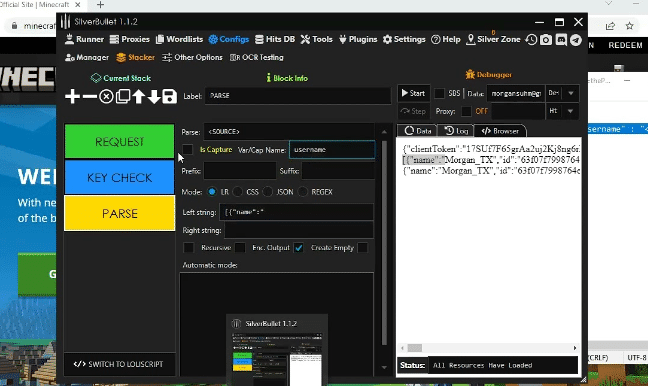Image resolution: width=648 pixels, height=386 pixels.
Task: Open the Tools section
Action: pyautogui.click(x=317, y=39)
